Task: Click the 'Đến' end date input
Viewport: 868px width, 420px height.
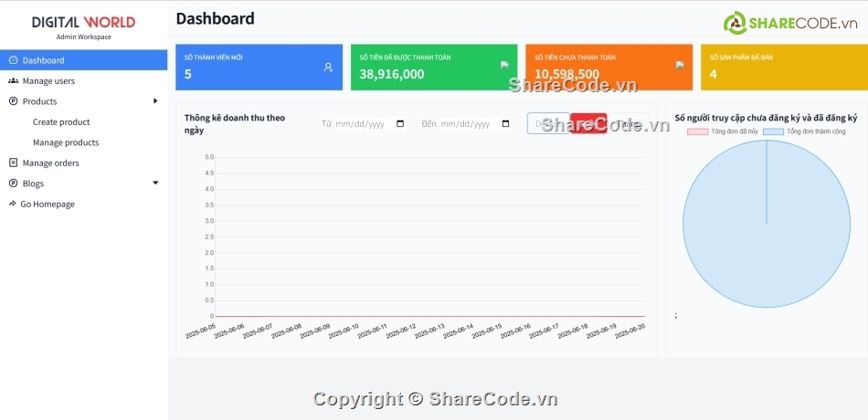Action: coord(475,124)
